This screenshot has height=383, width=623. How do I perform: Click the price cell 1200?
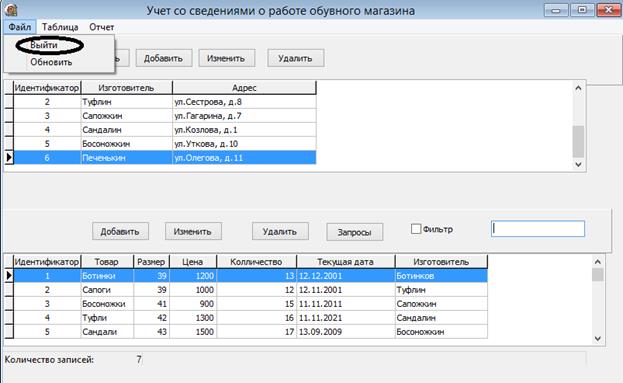click(x=193, y=276)
